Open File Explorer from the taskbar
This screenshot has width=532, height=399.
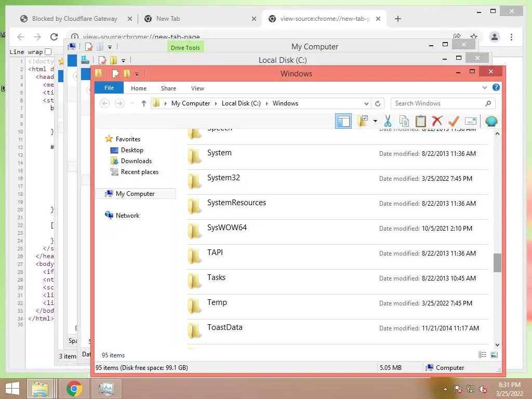coord(40,389)
